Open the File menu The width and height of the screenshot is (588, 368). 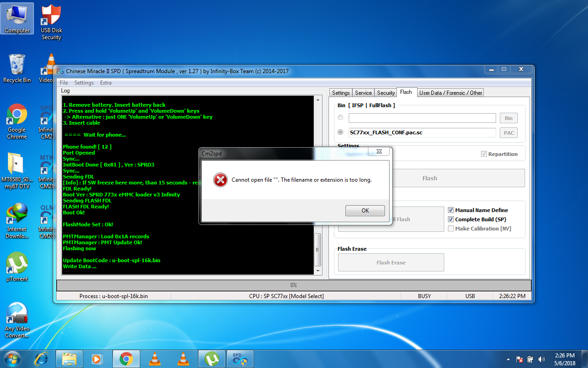(64, 83)
